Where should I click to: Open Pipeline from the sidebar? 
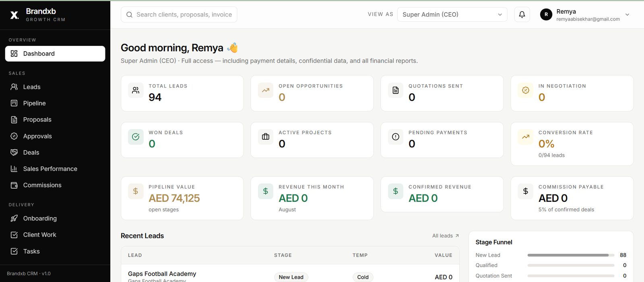(55, 103)
